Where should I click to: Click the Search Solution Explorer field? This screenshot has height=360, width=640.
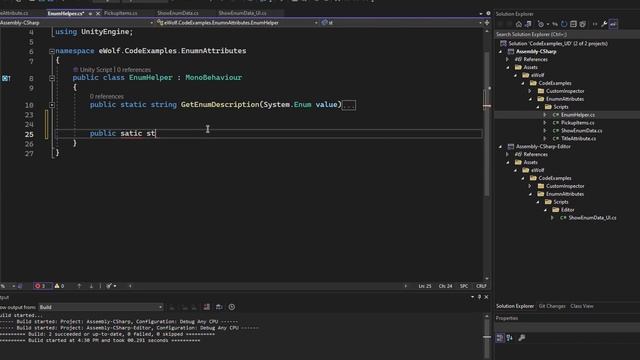click(567, 34)
